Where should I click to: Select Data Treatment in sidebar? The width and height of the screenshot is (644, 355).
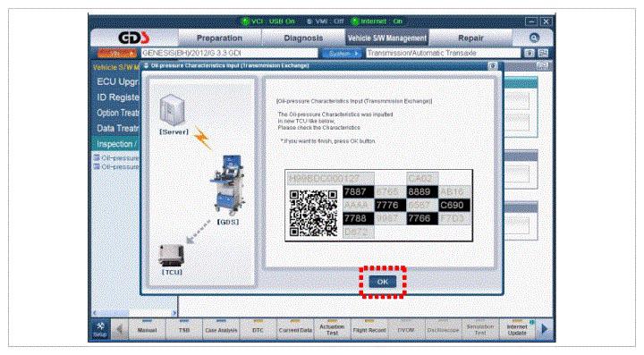[117, 129]
